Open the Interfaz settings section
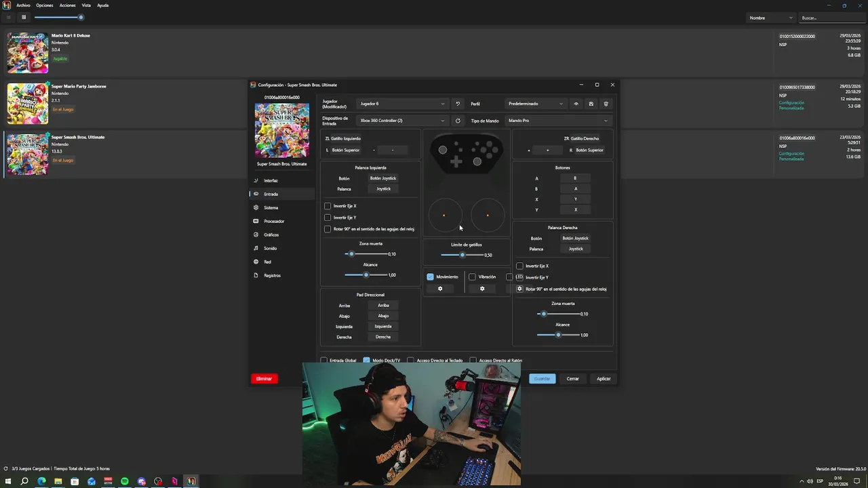Viewport: 868px width, 488px height. [x=281, y=180]
